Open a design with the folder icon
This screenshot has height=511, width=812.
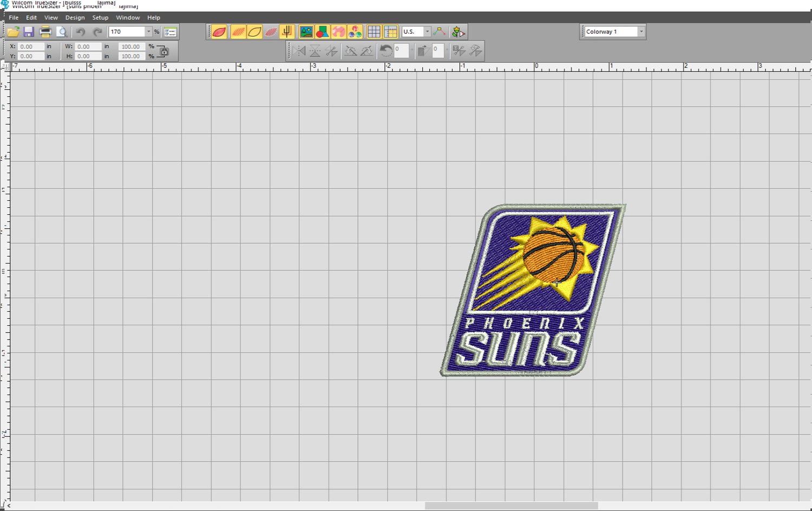click(x=13, y=32)
